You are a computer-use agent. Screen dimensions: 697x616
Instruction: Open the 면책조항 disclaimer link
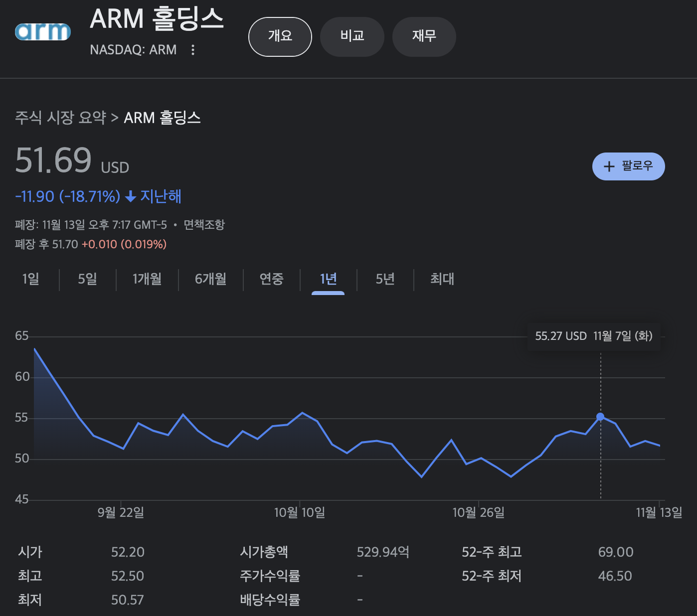pos(204,225)
